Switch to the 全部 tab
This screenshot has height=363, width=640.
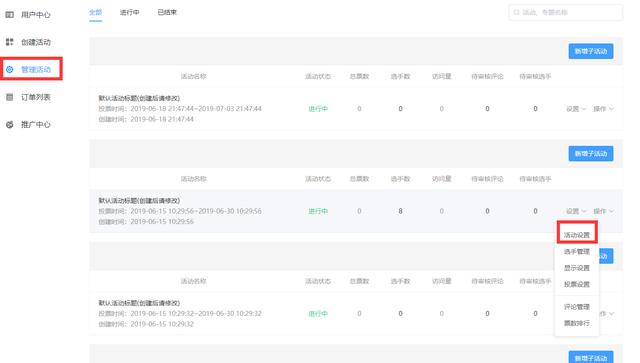tap(96, 12)
